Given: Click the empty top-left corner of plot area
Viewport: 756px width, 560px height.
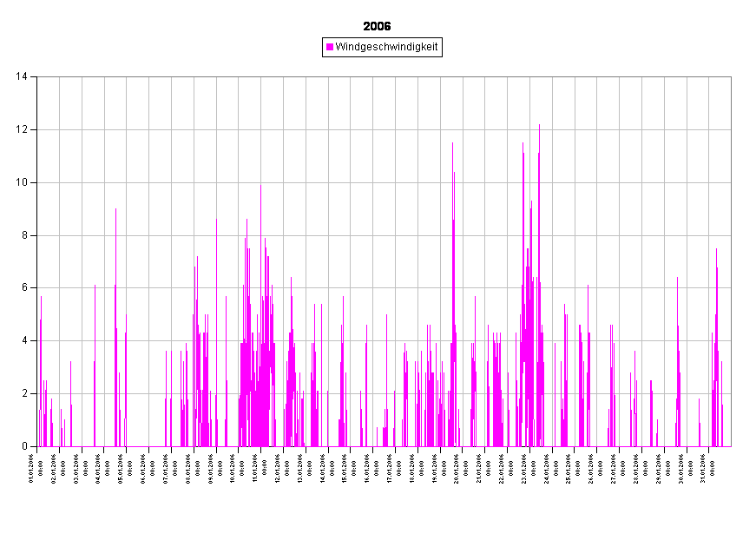Looking at the screenshot, I should pos(49,87).
